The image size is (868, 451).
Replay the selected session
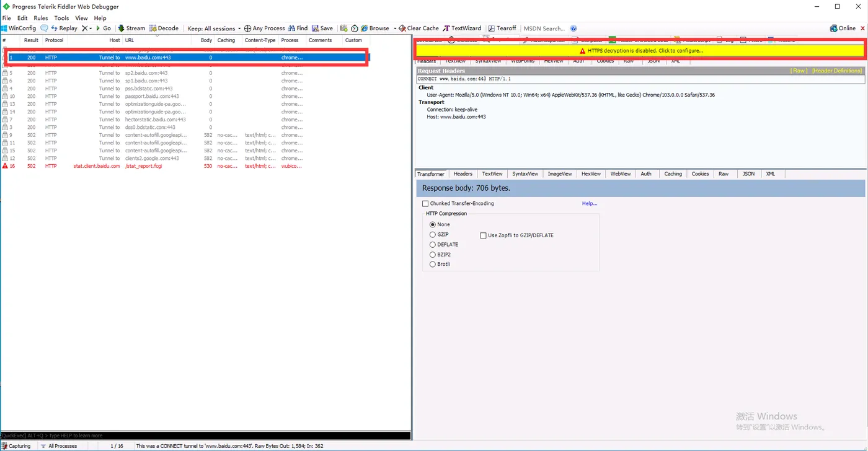click(x=64, y=28)
